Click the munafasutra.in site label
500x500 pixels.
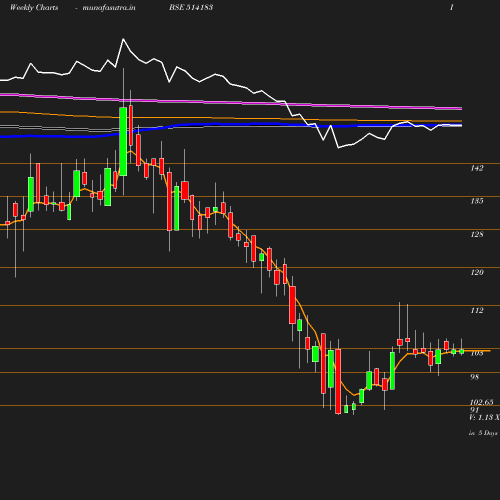click(x=109, y=7)
